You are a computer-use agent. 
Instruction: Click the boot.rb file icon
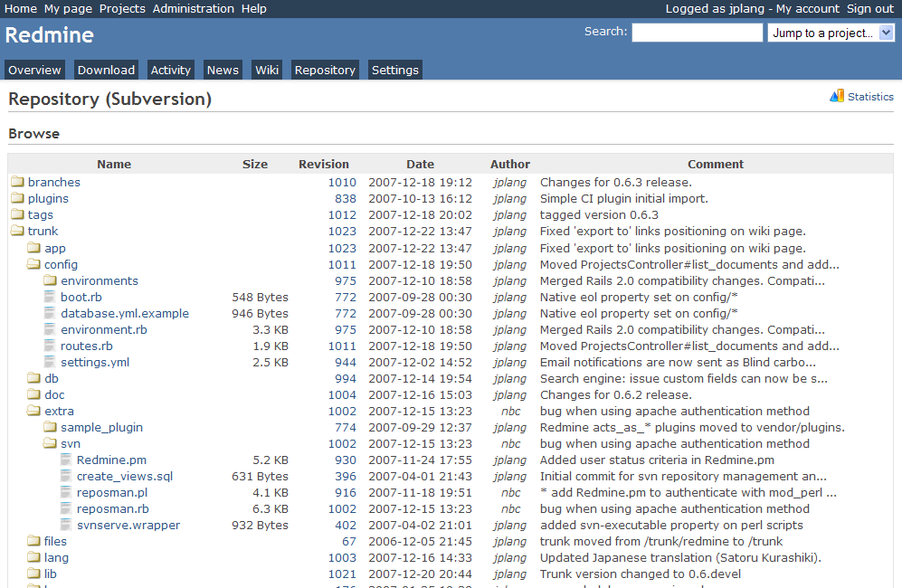pyautogui.click(x=51, y=297)
